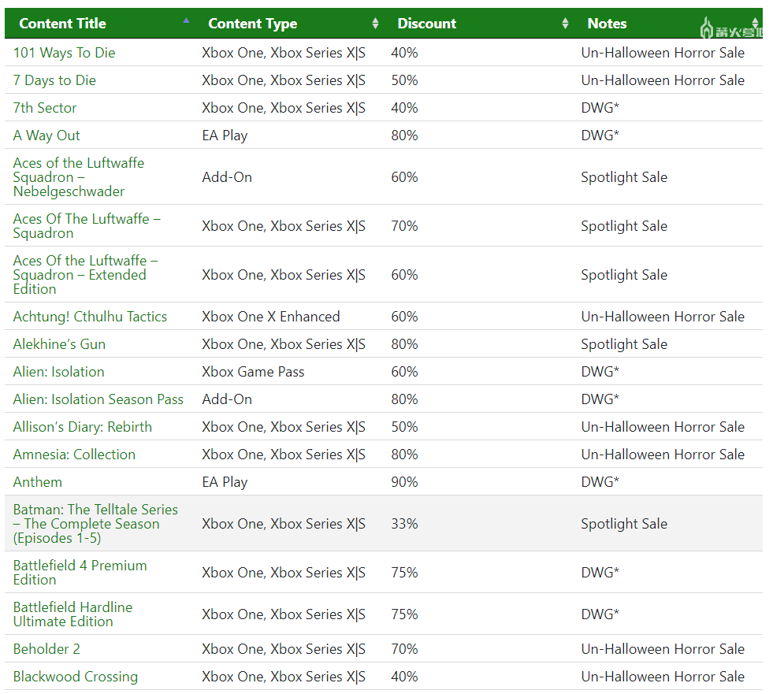This screenshot has width=784, height=694.
Task: Open the Alien: Isolation link
Action: (58, 372)
